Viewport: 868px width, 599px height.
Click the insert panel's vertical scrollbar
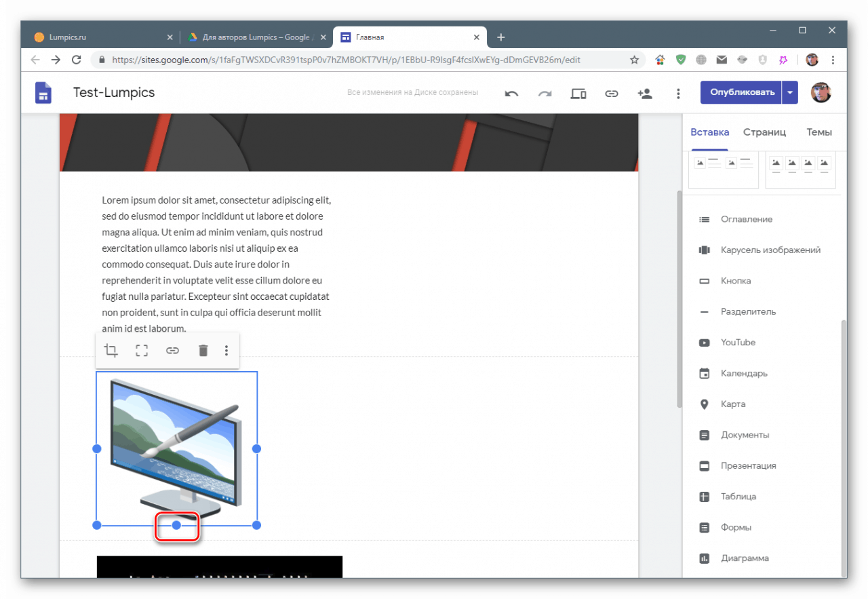pyautogui.click(x=844, y=448)
